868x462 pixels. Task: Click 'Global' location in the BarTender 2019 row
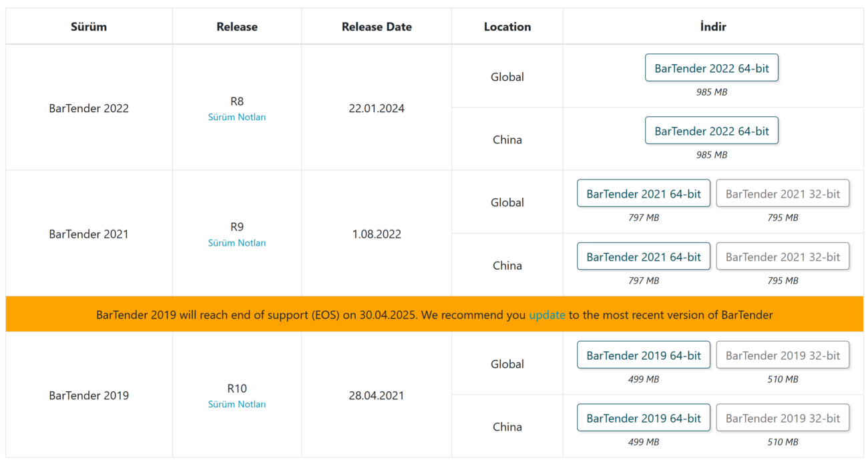click(x=507, y=364)
